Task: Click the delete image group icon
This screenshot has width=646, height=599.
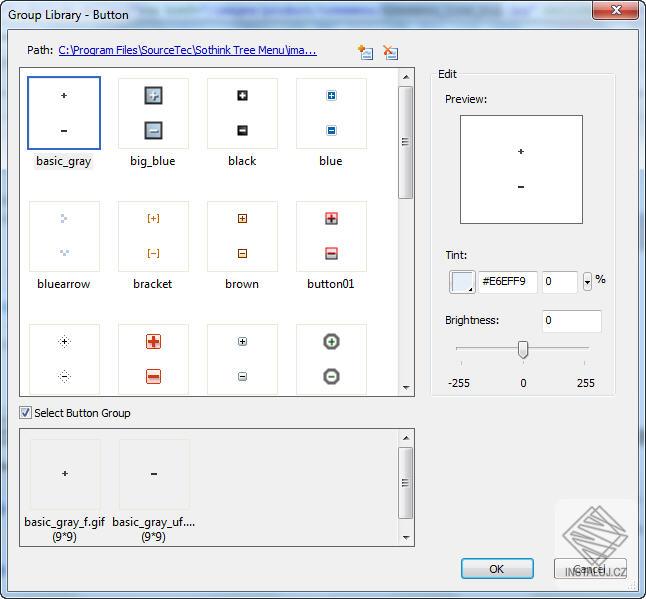Action: pyautogui.click(x=390, y=52)
